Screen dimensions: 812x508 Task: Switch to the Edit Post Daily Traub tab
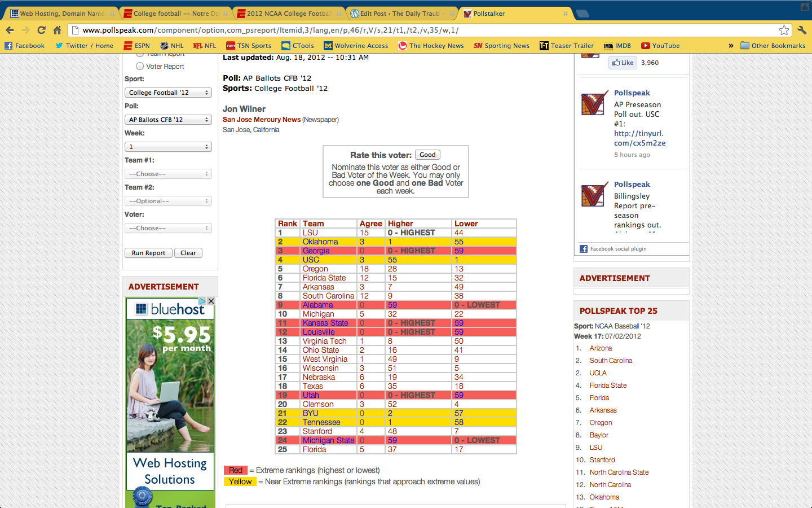[x=399, y=14]
